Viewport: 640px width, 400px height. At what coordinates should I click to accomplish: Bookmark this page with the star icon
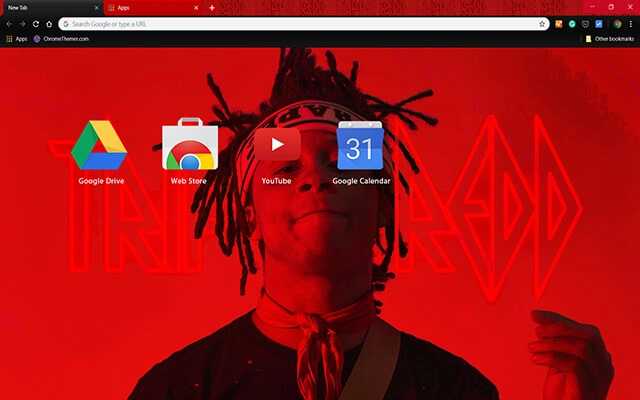coord(542,24)
